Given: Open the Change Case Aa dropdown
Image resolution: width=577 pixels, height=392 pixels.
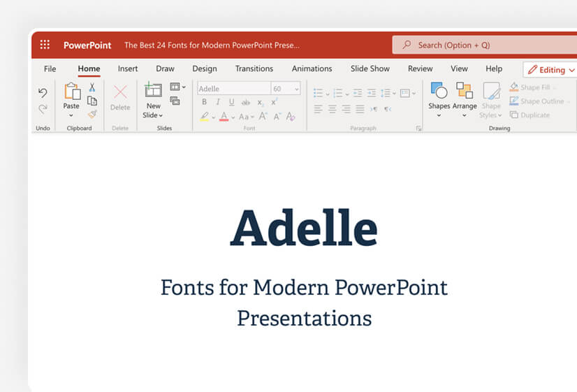Looking at the screenshot, I should click(x=246, y=117).
